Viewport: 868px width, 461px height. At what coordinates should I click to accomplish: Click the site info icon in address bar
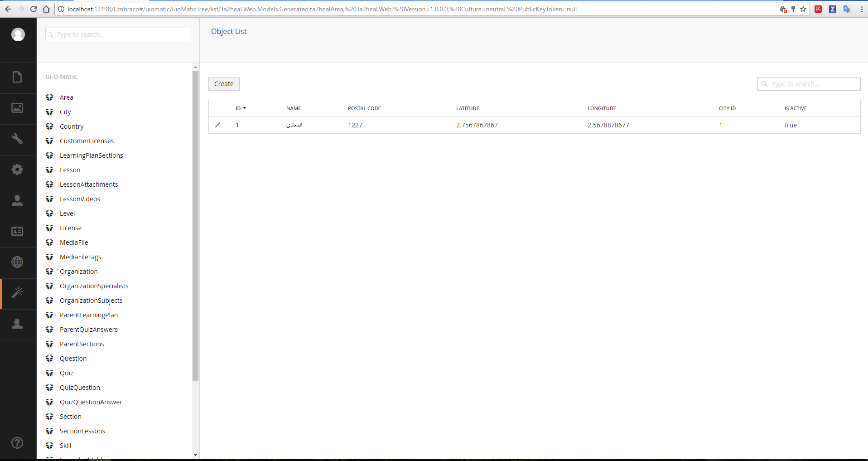click(x=61, y=9)
